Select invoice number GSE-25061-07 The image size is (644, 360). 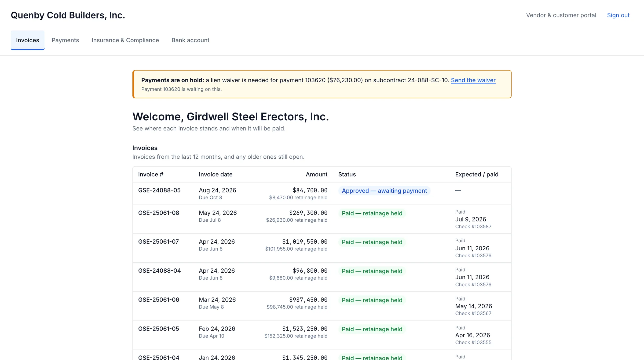point(158,242)
